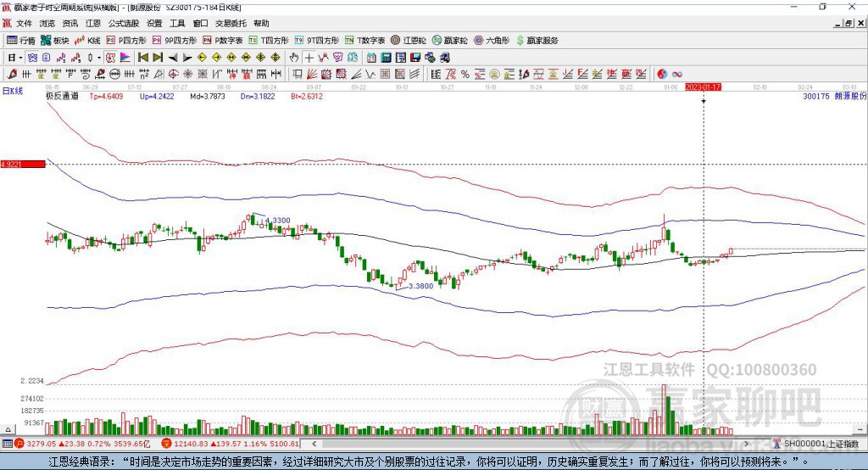This screenshot has height=470, width=868.
Task: Click the 300175 朗源股份 stock label
Action: [834, 97]
